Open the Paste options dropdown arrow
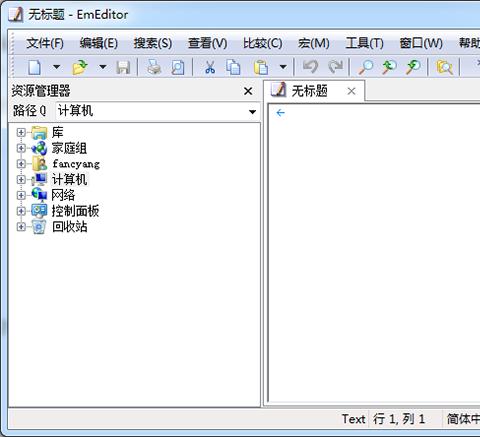Viewport: 480px width, 437px height. [283, 67]
